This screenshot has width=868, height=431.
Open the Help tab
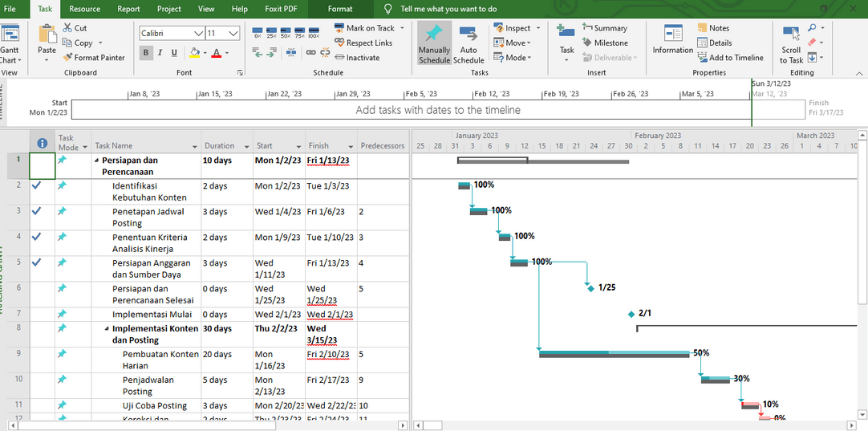click(x=240, y=9)
